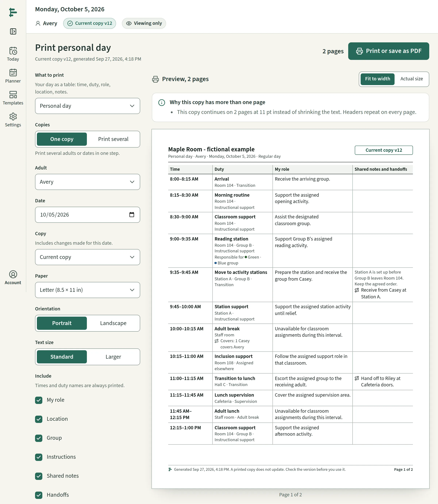
Task: Click the 10:15–11:00 AM time cell
Action: [x=190, y=362]
